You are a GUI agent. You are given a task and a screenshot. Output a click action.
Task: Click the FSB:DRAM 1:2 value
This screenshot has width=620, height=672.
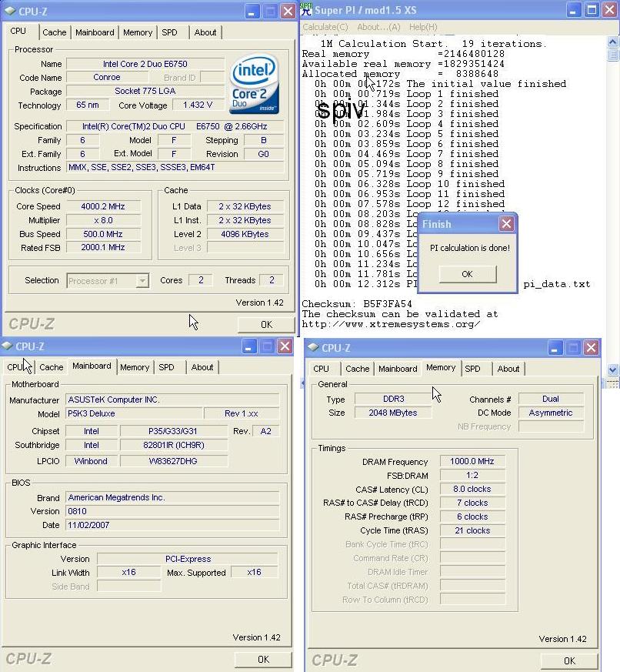click(472, 475)
